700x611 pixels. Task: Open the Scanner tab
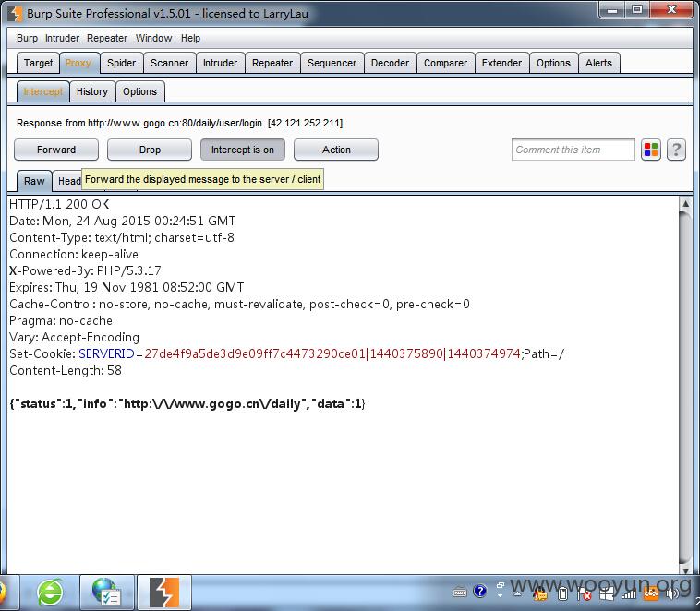click(x=169, y=63)
